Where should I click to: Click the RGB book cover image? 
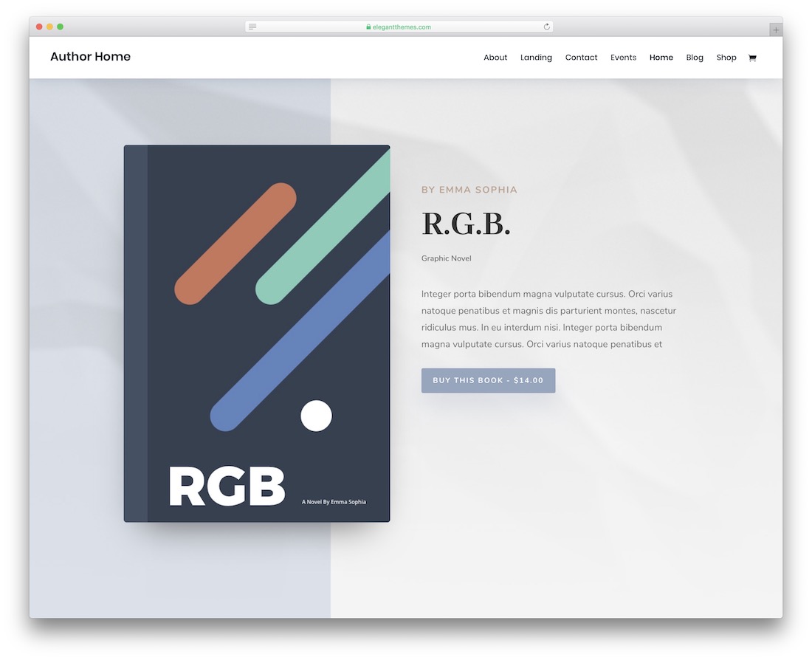tap(257, 334)
